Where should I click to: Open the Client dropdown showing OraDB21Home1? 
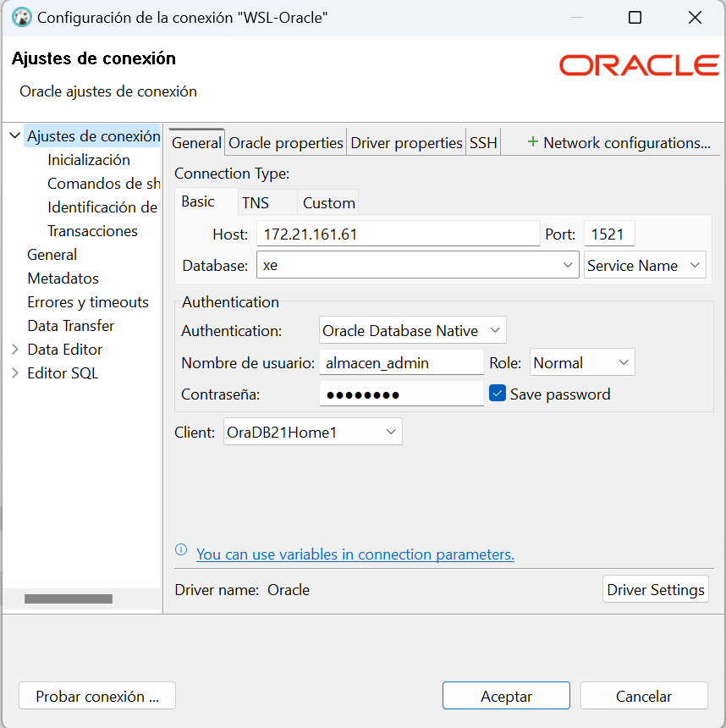pos(313,432)
